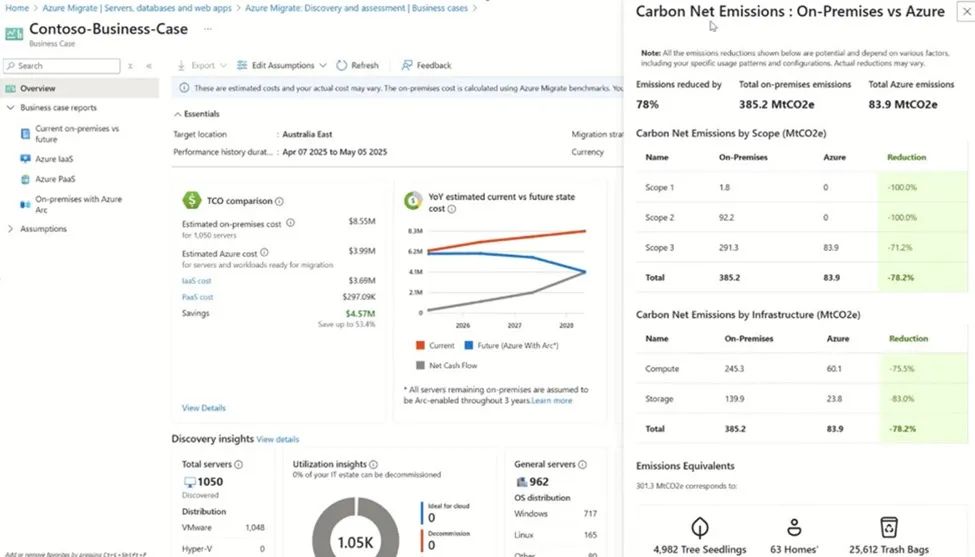975x557 pixels.
Task: Click the Azure PaaS report icon
Action: click(25, 180)
